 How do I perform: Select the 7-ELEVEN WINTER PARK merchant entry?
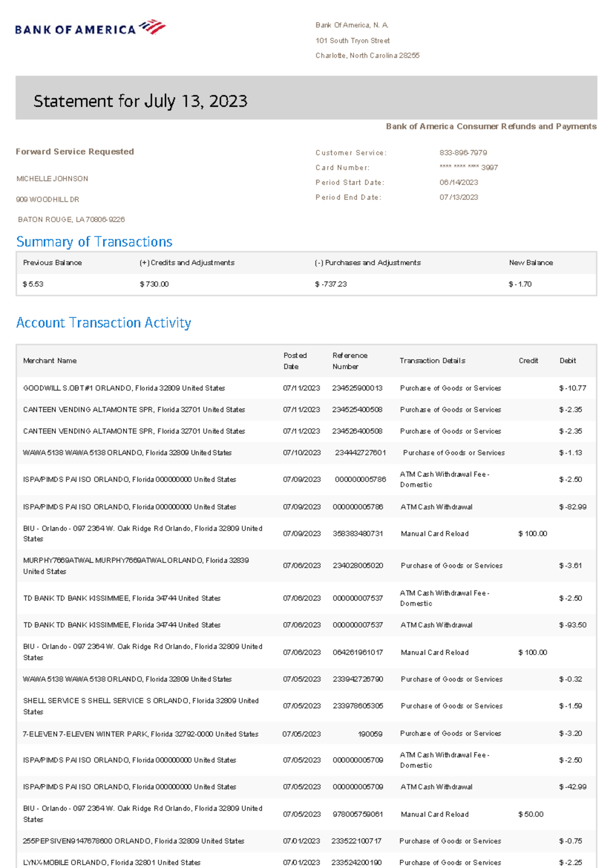coord(140,734)
